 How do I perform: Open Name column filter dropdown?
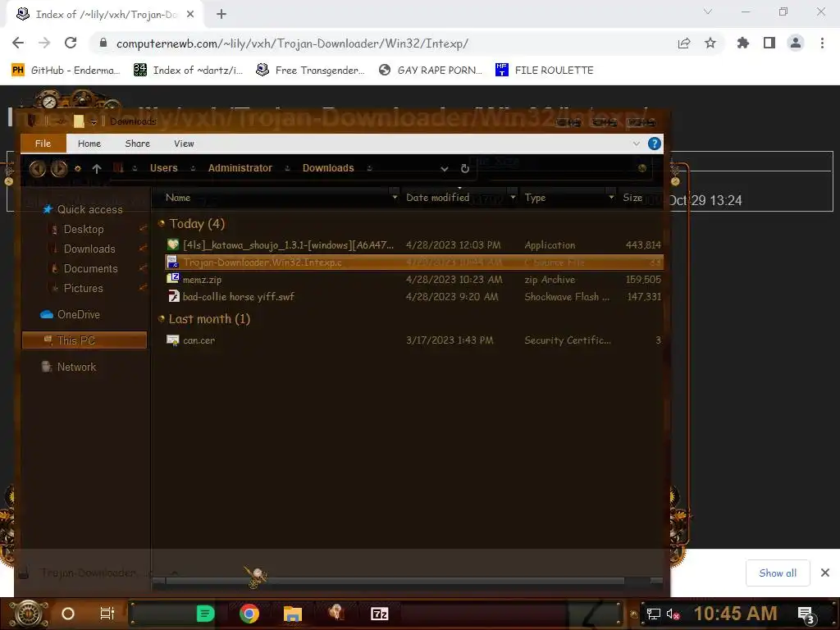[395, 198]
